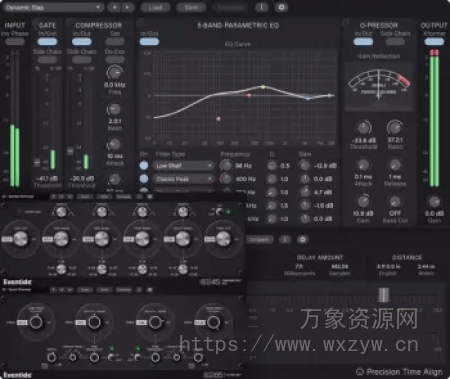Click the Mid Band knob in EQ45 window
This screenshot has width=450, height=379.
(x=102, y=239)
